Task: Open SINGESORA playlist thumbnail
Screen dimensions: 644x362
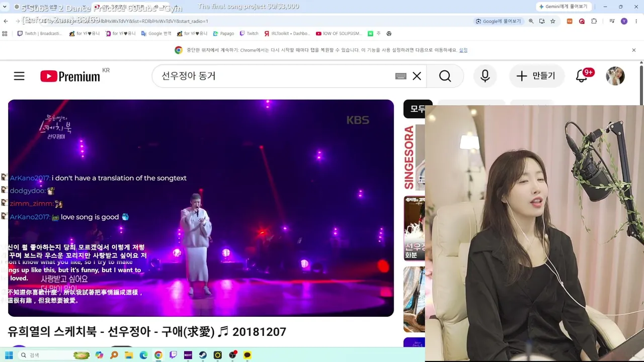Action: click(x=414, y=157)
